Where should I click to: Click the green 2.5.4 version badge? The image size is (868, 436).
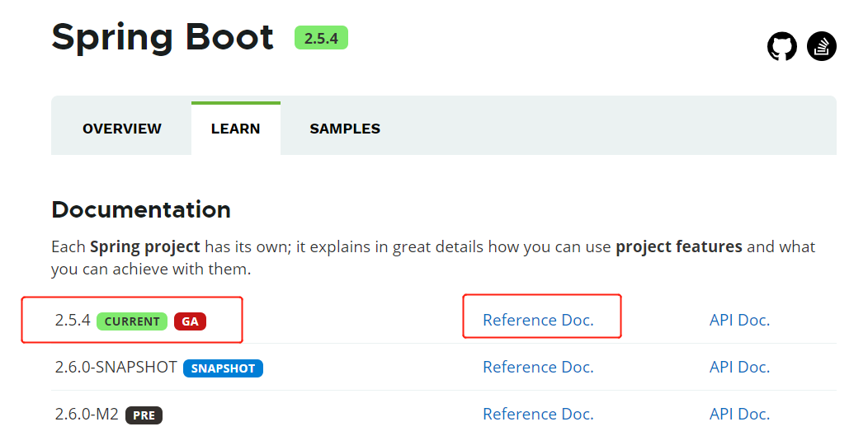321,38
